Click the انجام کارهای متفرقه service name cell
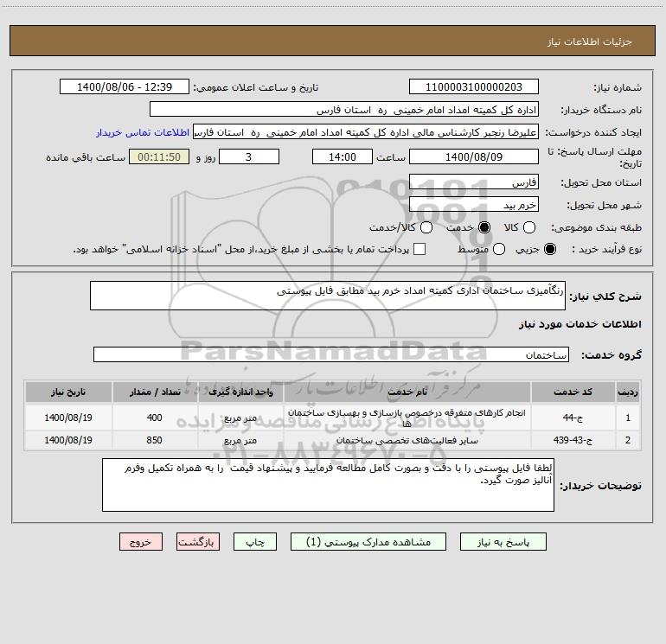Screen dimensions: 666x644 pyautogui.click(x=407, y=418)
